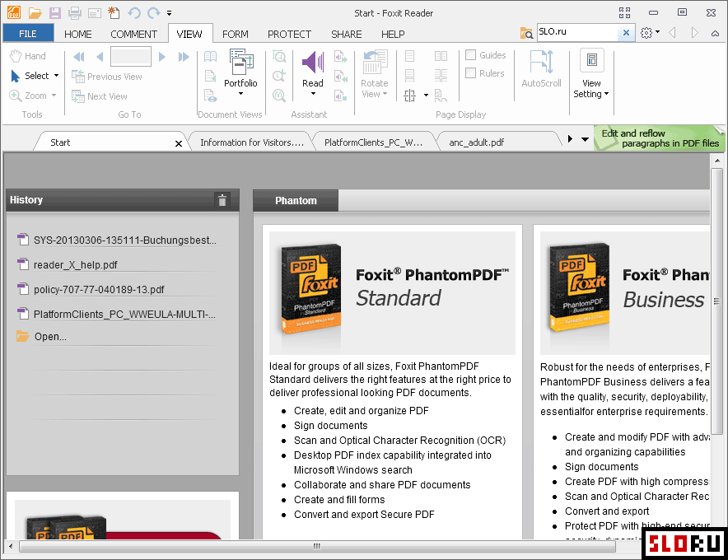
Task: Click Open... in the History panel
Action: point(50,337)
